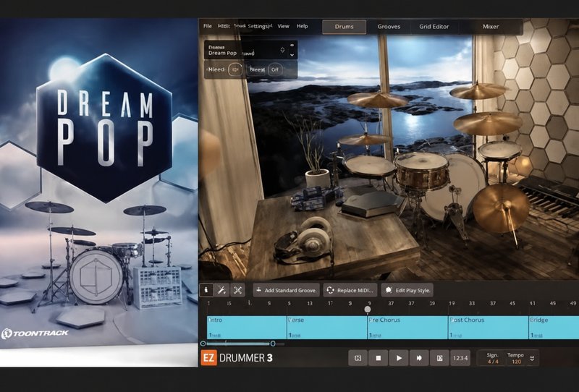Open the Help menu
The width and height of the screenshot is (579, 392).
[302, 26]
